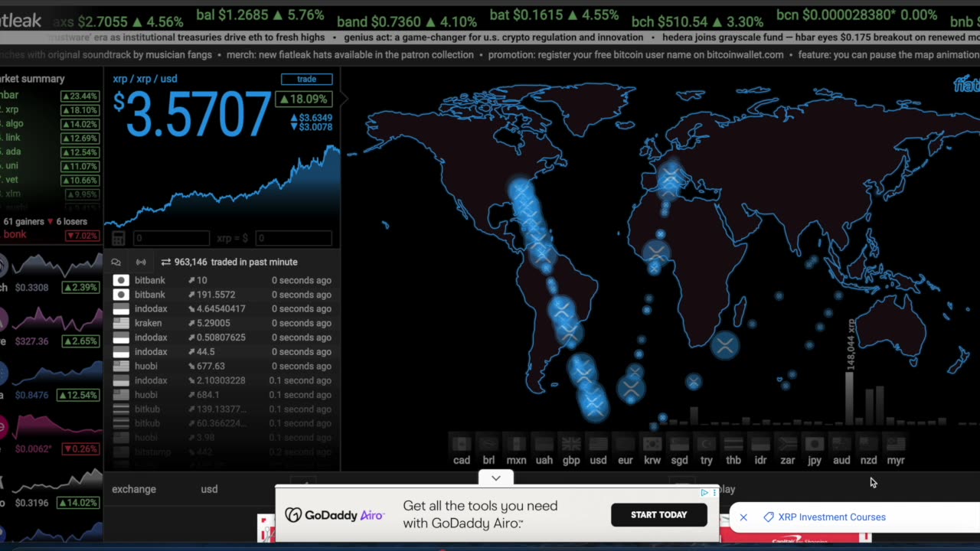Select the krw currency flag
The height and width of the screenshot is (551, 980).
pyautogui.click(x=652, y=444)
